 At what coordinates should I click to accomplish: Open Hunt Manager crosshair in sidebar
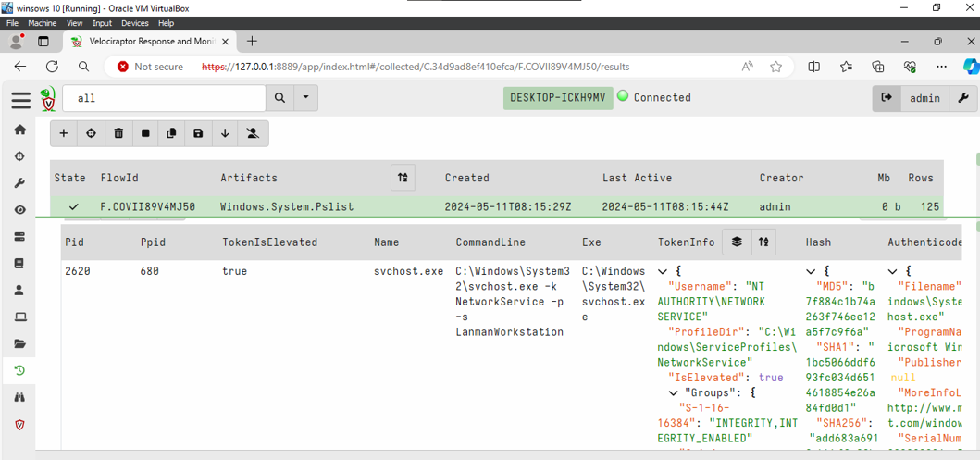(20, 156)
